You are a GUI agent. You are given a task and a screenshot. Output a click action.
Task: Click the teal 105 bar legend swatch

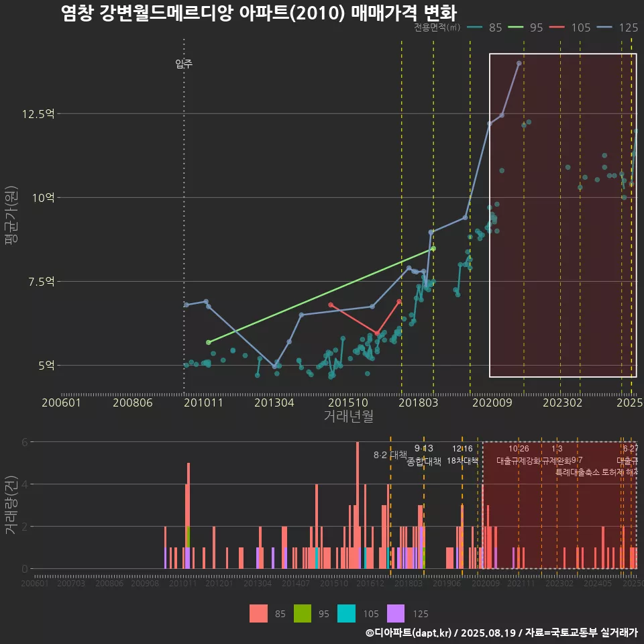[x=346, y=614]
